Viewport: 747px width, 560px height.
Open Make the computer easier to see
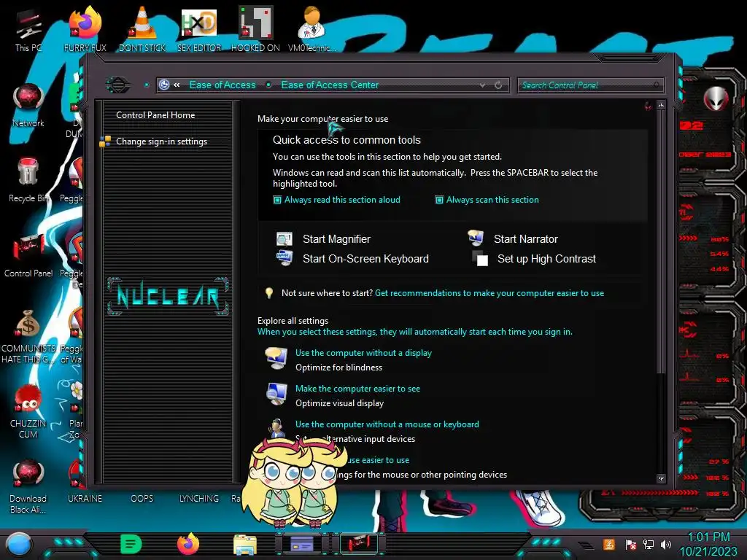point(357,389)
